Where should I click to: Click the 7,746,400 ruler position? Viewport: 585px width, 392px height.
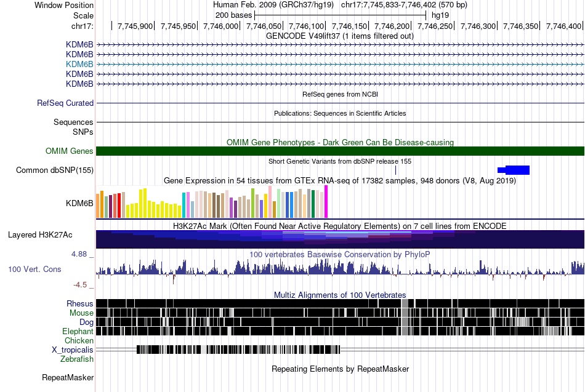(563, 26)
